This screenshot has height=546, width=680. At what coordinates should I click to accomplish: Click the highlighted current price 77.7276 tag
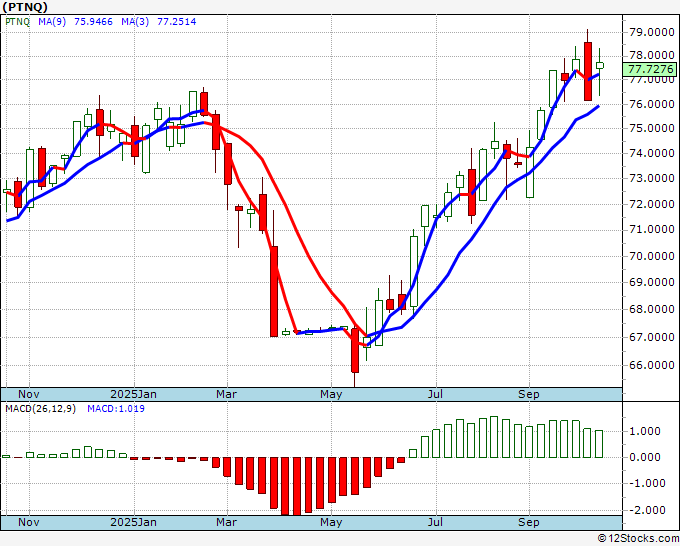coord(651,69)
